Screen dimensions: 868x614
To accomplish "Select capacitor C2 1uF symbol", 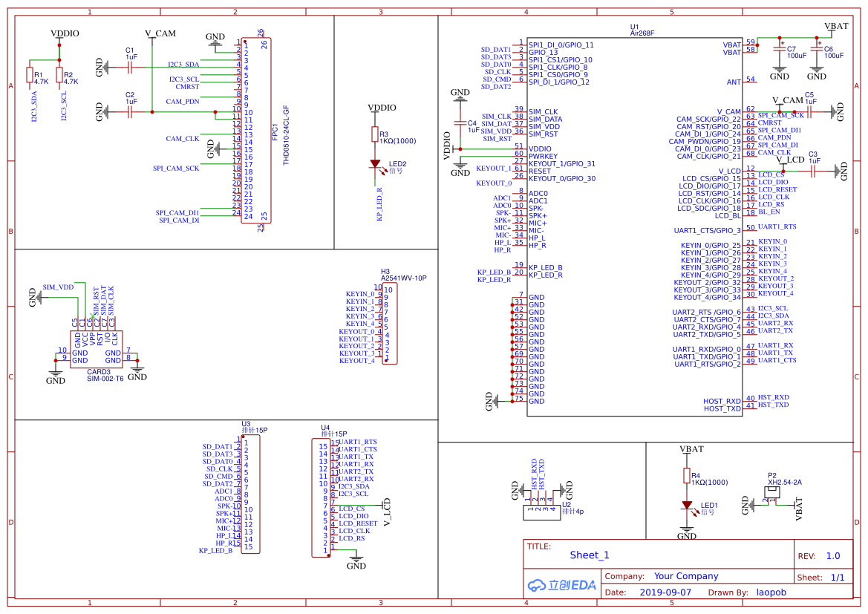I will [130, 112].
